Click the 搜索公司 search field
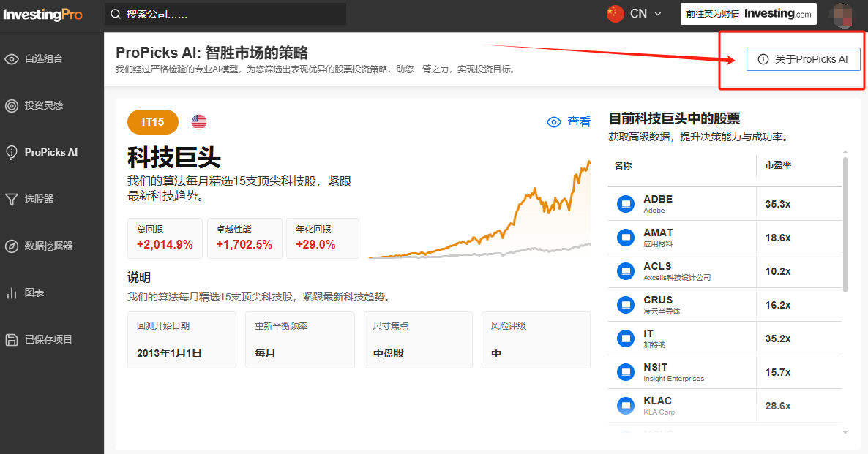 point(225,14)
